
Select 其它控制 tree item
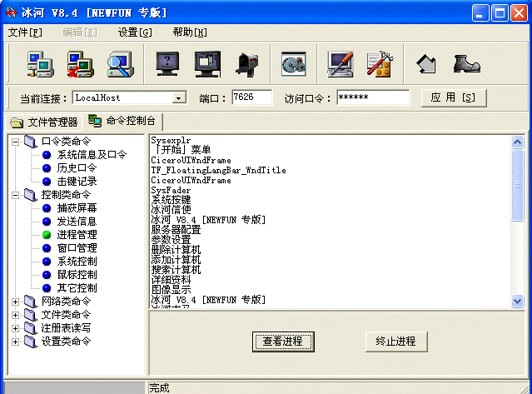coord(77,288)
